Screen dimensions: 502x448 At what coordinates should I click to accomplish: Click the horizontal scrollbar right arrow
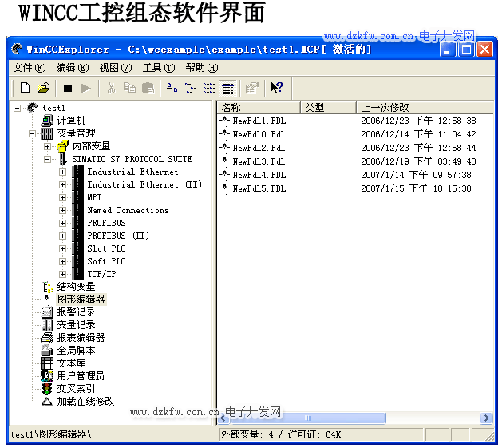pyautogui.click(x=487, y=418)
